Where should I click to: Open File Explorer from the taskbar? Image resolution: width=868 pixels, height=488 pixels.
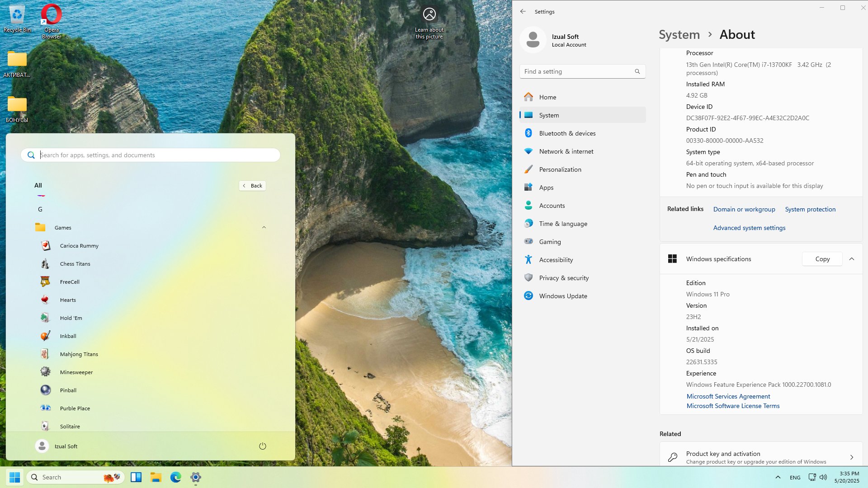click(x=156, y=477)
